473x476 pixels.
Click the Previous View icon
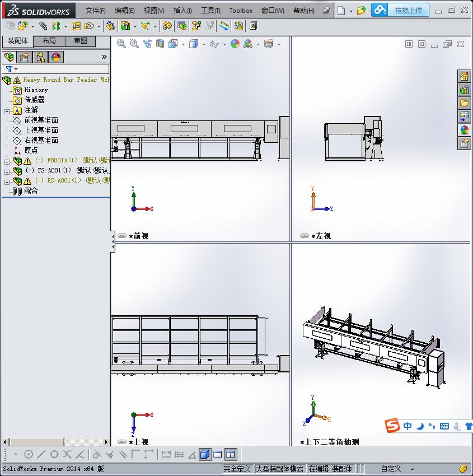[x=147, y=44]
